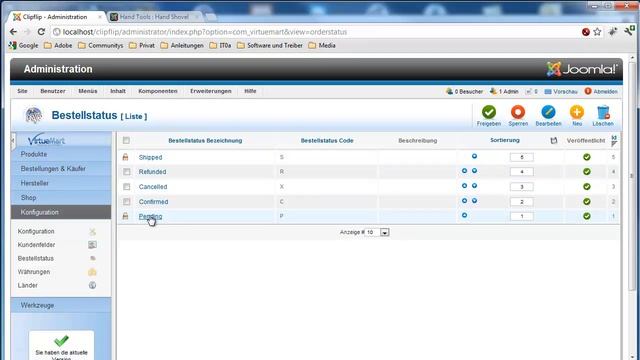
Task: Toggle published state of Cancelled
Action: 587,187
